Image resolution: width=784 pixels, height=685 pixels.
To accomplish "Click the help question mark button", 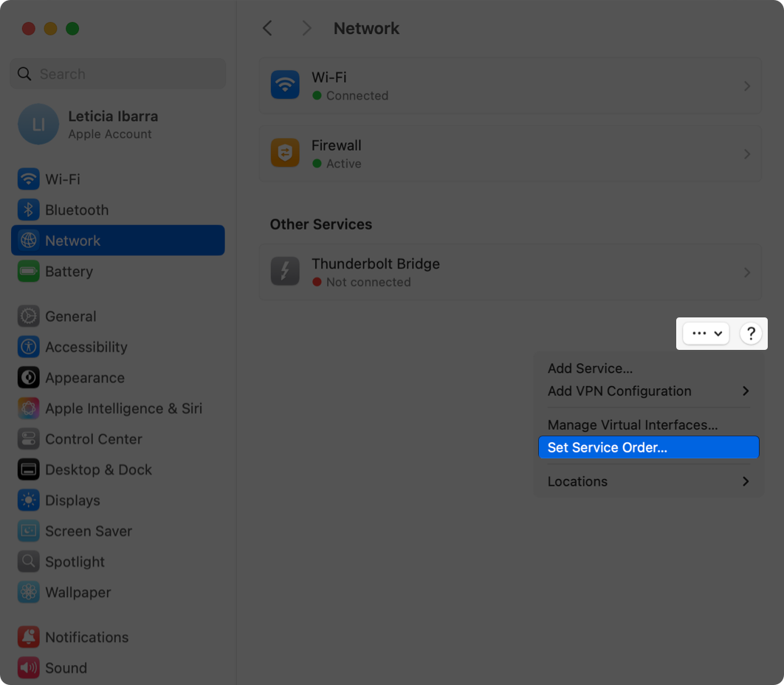I will coord(750,334).
